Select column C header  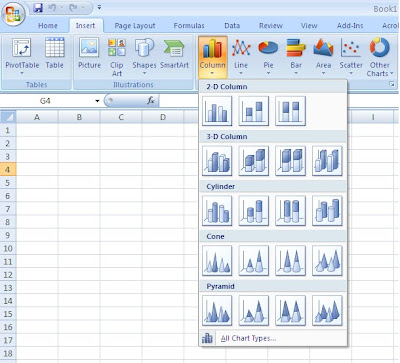[x=121, y=117]
